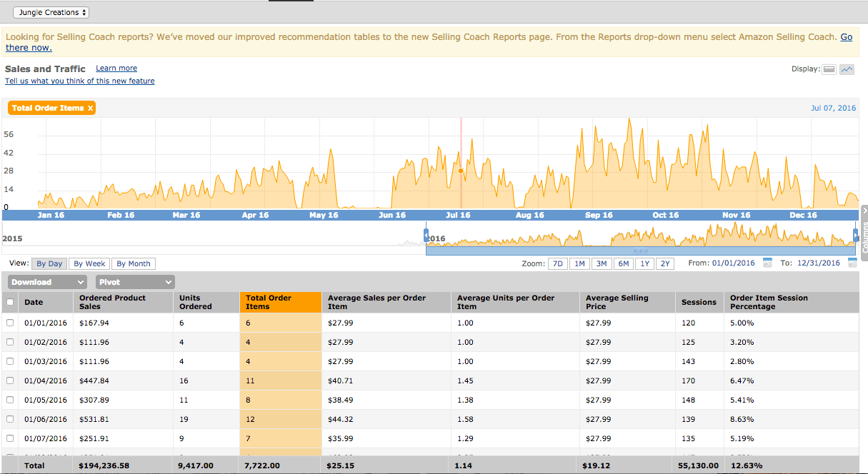Select the 01/01/2016 row checkbox
The width and height of the screenshot is (868, 474).
[10, 323]
